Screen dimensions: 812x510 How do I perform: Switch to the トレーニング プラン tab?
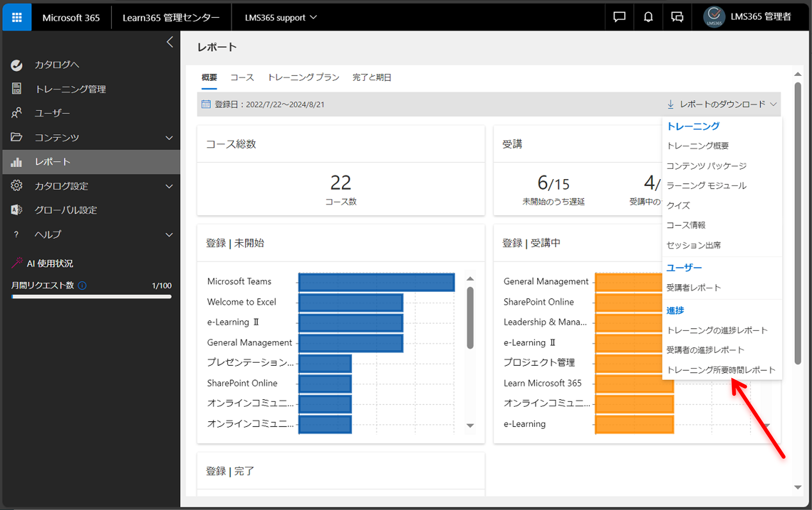point(303,77)
